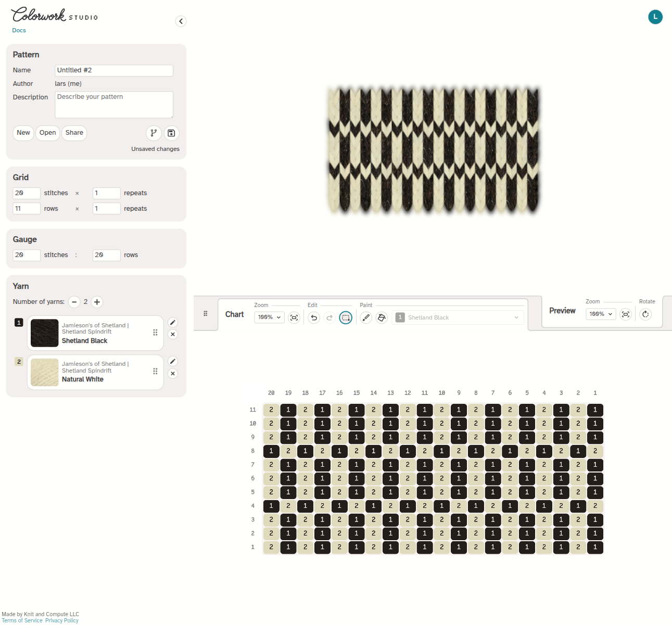Open the Preview zoom percentage dropdown
This screenshot has width=672, height=625.
coord(601,314)
